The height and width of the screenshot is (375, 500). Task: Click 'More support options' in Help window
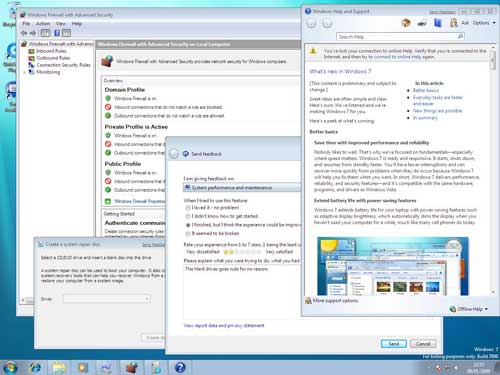point(335,301)
